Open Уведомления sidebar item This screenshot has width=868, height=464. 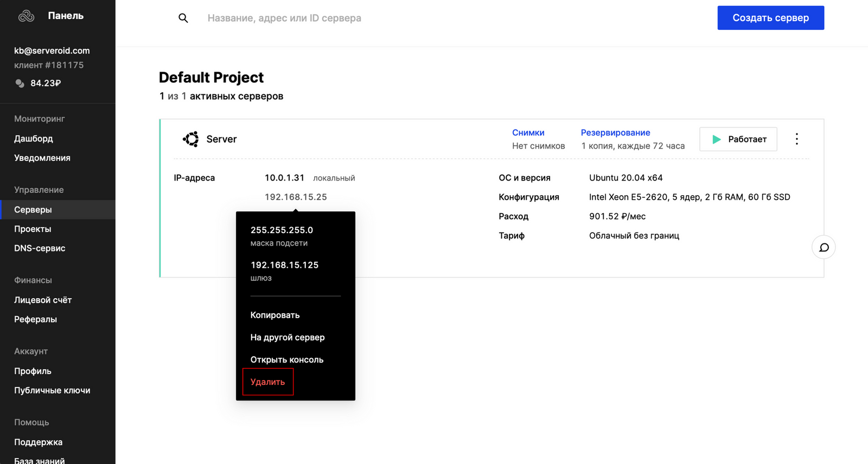click(42, 158)
